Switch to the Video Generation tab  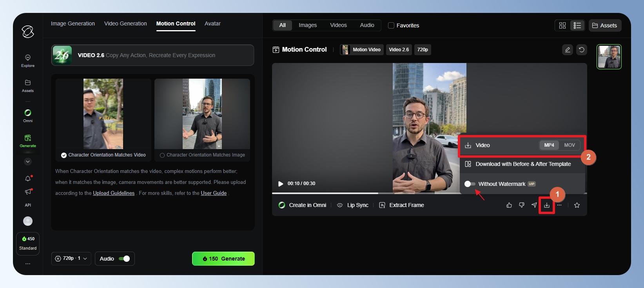point(125,23)
